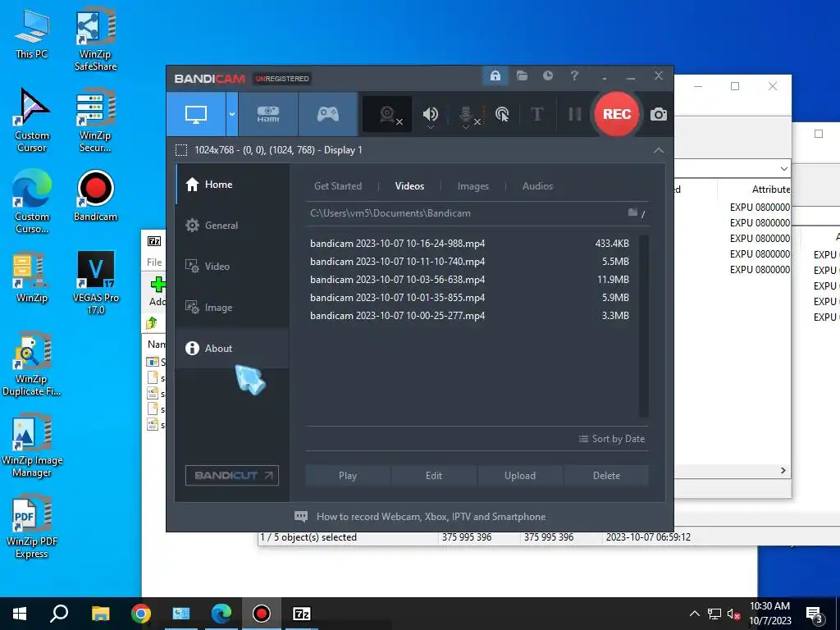Open WinZip Duplicate File Finder desktop icon
This screenshot has height=630, width=840.
point(32,365)
